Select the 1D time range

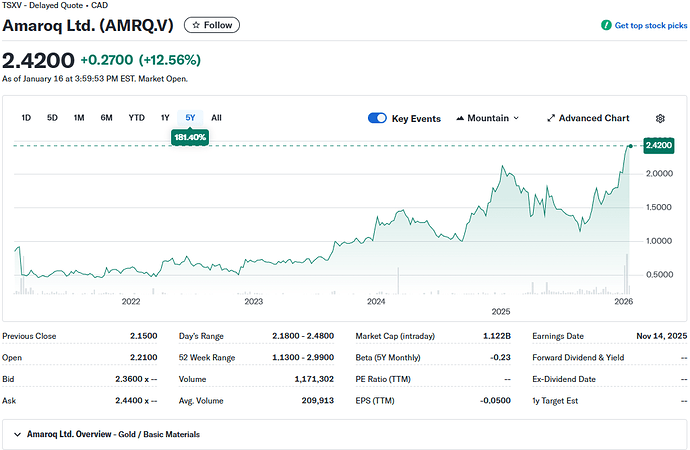pos(27,118)
